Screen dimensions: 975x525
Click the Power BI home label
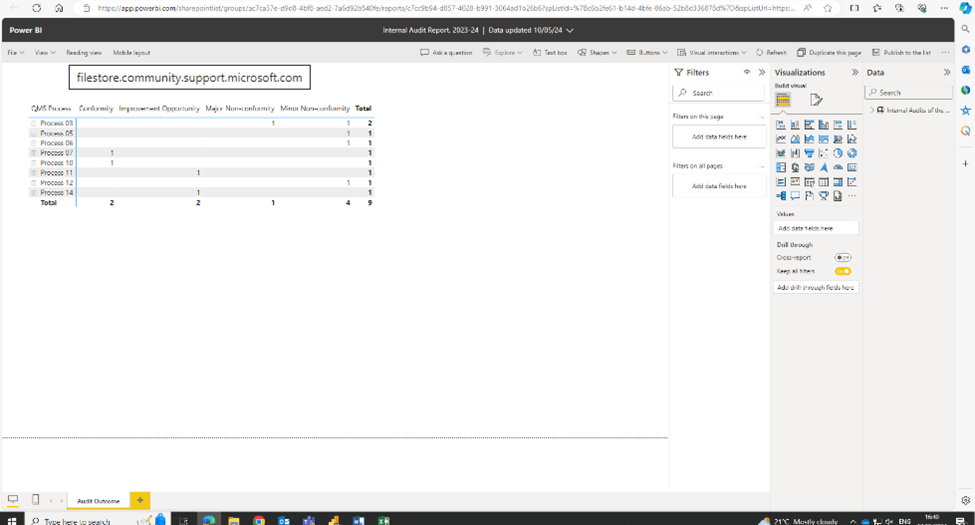(25, 30)
